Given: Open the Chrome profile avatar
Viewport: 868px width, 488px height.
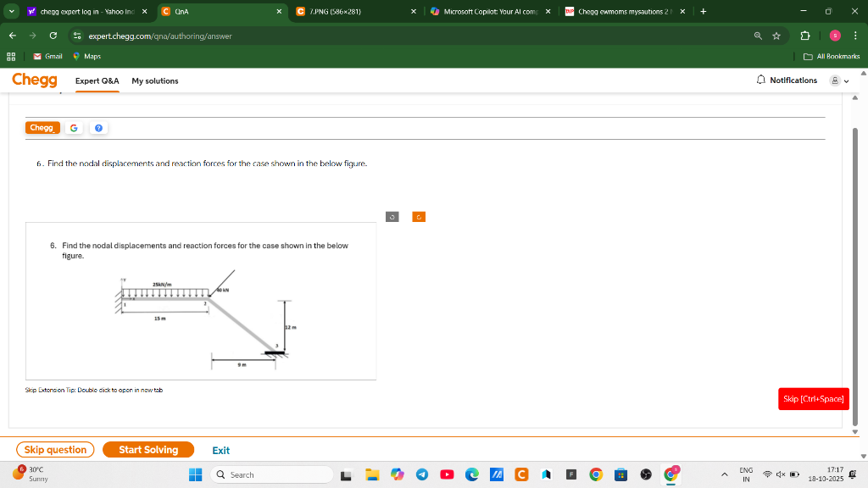Looking at the screenshot, I should click(835, 36).
